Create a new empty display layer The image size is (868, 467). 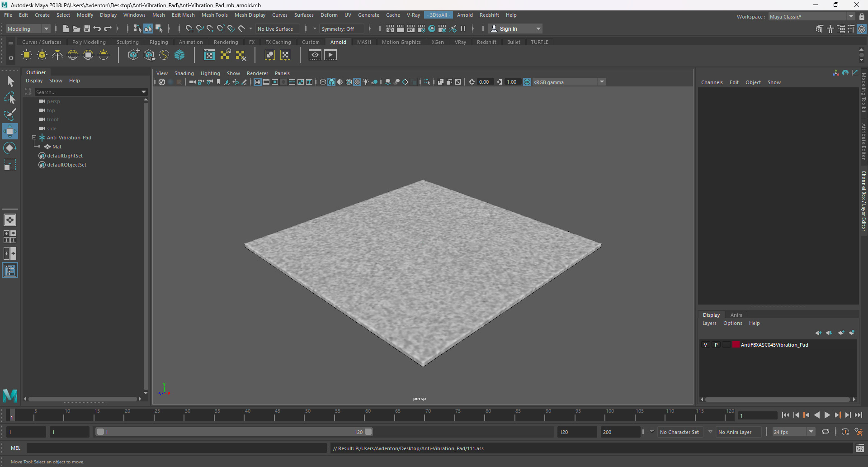(841, 333)
